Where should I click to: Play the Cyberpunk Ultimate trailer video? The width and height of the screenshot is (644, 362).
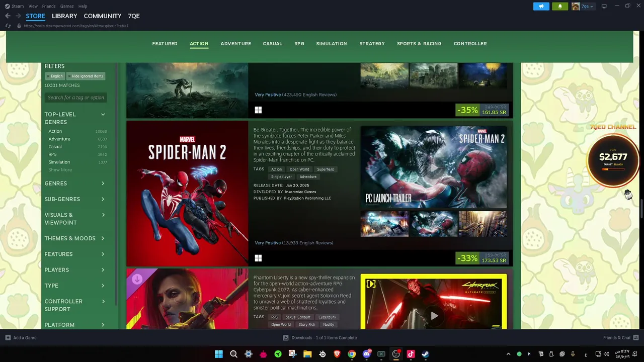pos(434,316)
